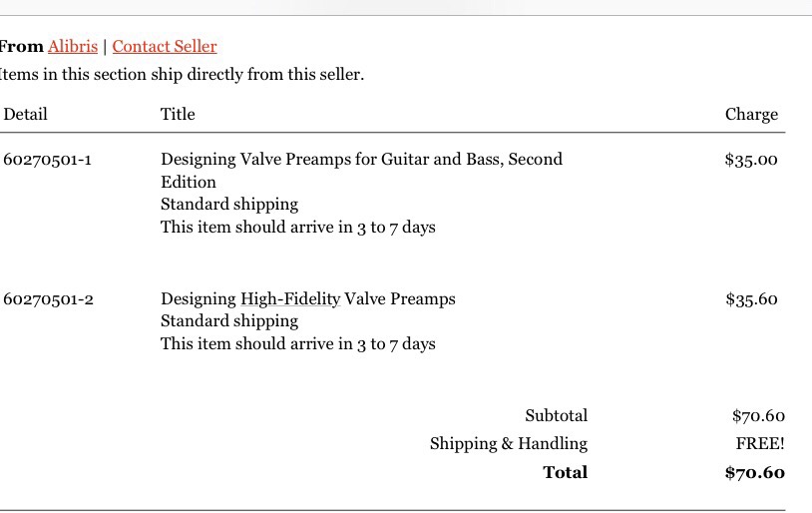The height and width of the screenshot is (513, 812).
Task: Select the Title column header
Action: [178, 114]
